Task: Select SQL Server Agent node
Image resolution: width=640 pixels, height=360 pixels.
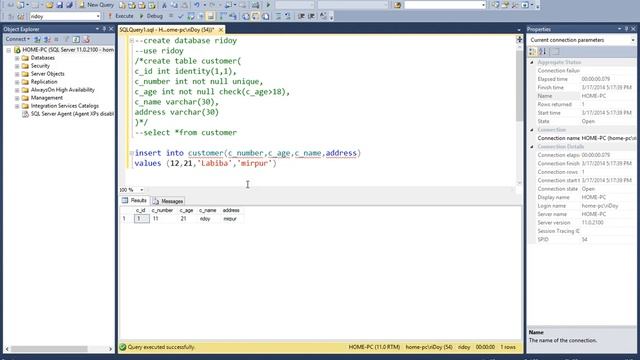Action: pyautogui.click(x=72, y=114)
